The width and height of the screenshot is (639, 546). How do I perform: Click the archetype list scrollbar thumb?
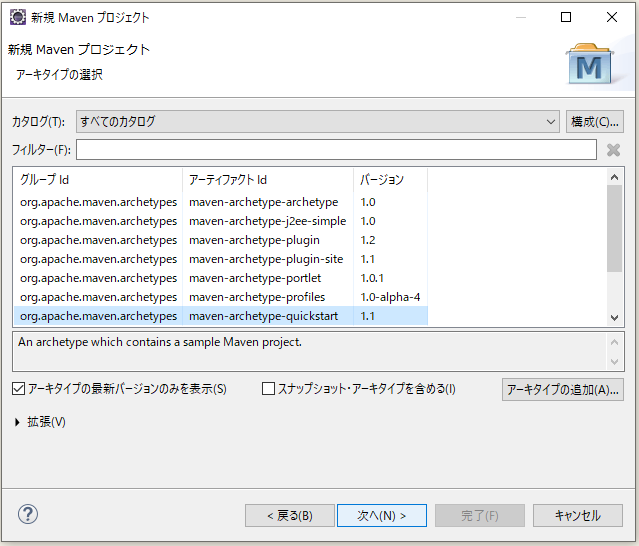[615, 229]
